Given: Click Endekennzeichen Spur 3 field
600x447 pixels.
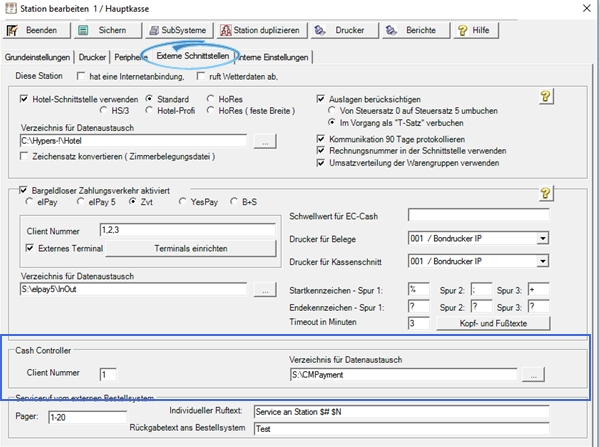Looking at the screenshot, I should pos(538,307).
